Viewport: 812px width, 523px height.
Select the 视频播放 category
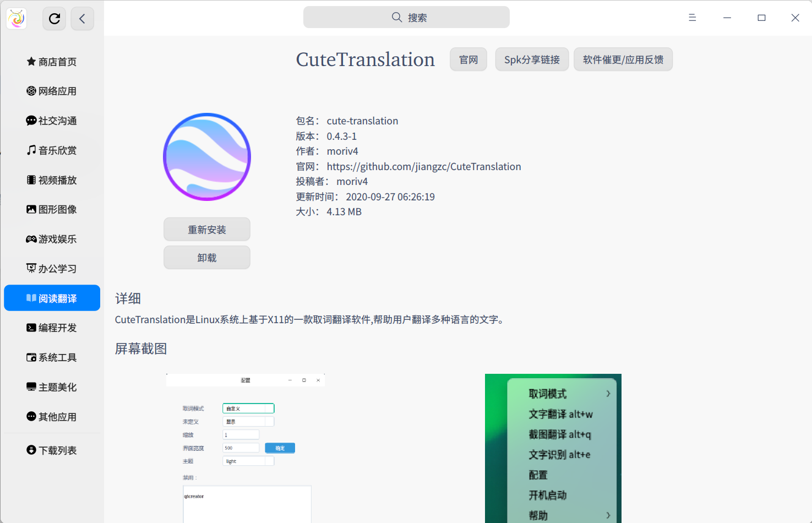[x=52, y=179]
